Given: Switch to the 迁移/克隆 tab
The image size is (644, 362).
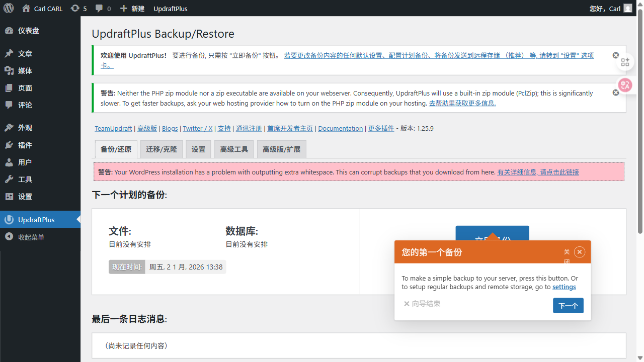Looking at the screenshot, I should 161,149.
